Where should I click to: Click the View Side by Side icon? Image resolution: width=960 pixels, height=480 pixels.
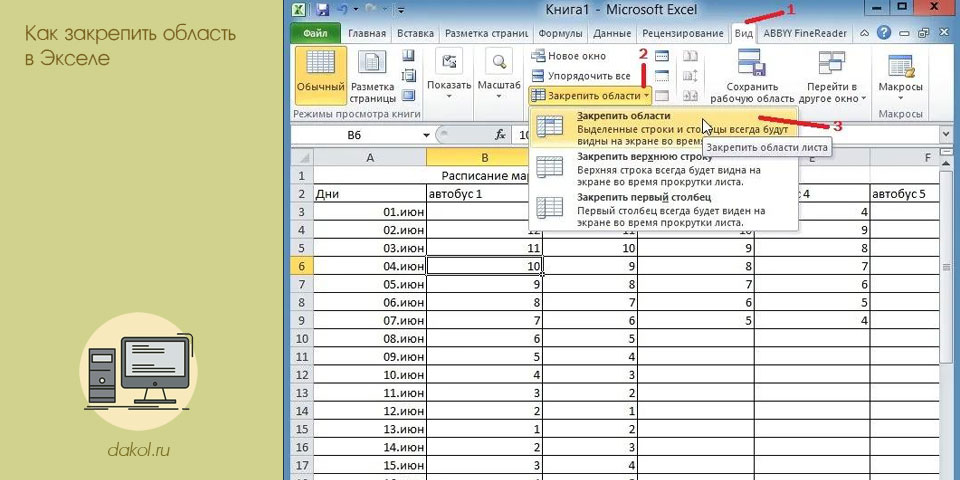[x=691, y=56]
